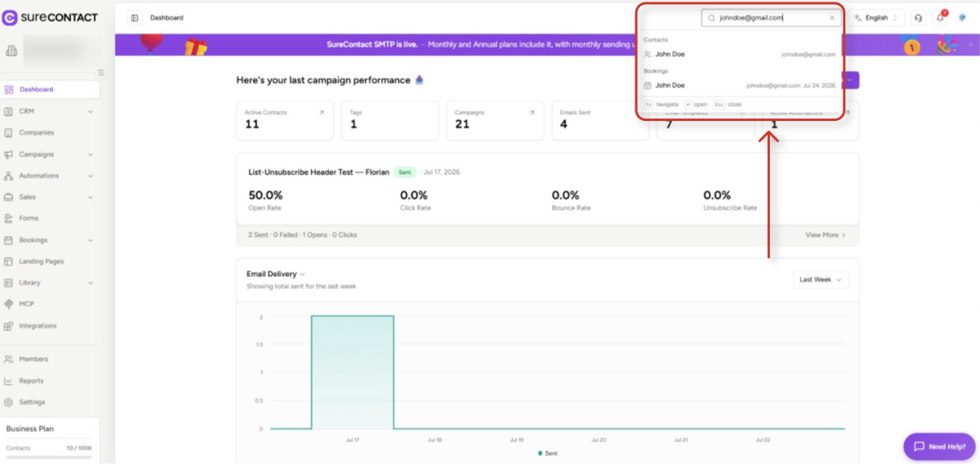Open the Settings label in sidebar
The image size is (980, 464).
coord(33,402)
